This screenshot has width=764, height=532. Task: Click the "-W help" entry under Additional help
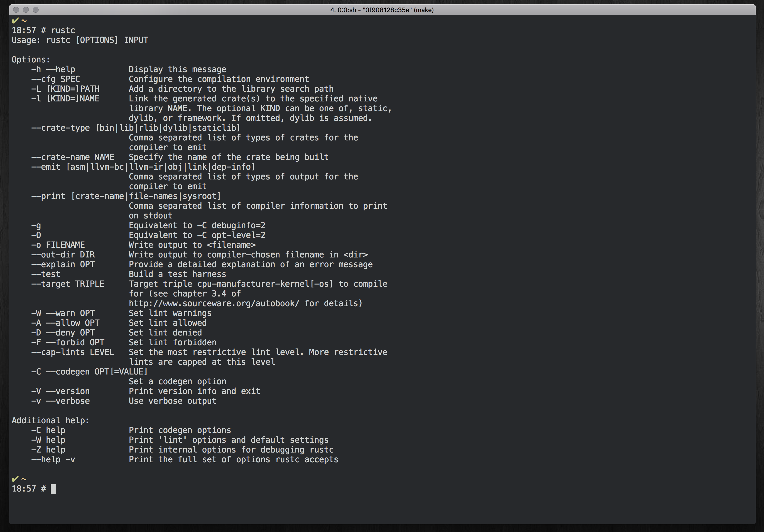tap(48, 440)
